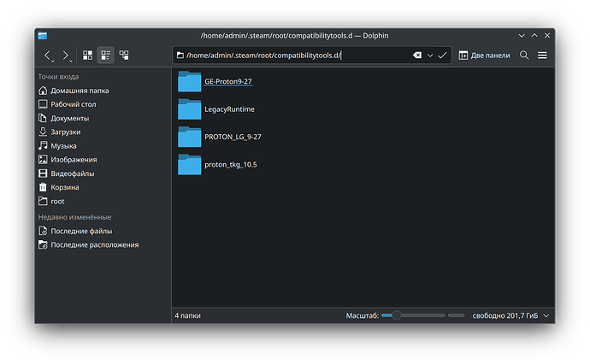Click the LegacyRuntime folder name
This screenshot has height=364, width=590.
click(x=229, y=109)
